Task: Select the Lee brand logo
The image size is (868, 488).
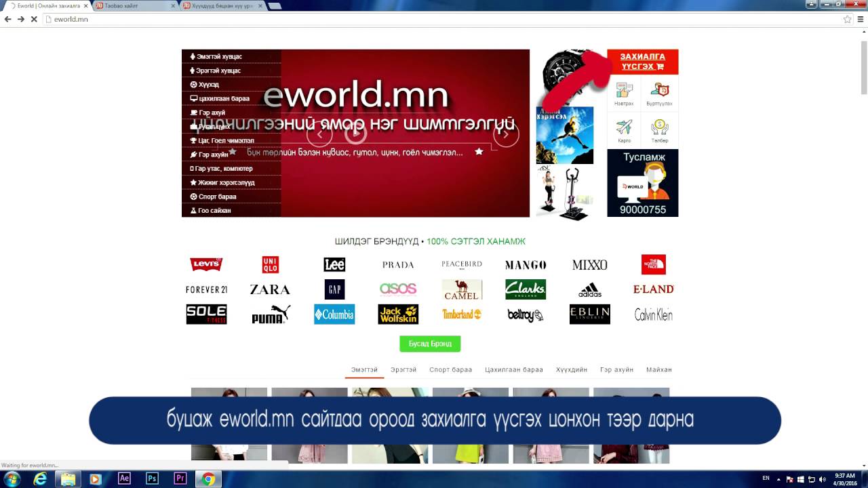Action: click(334, 264)
